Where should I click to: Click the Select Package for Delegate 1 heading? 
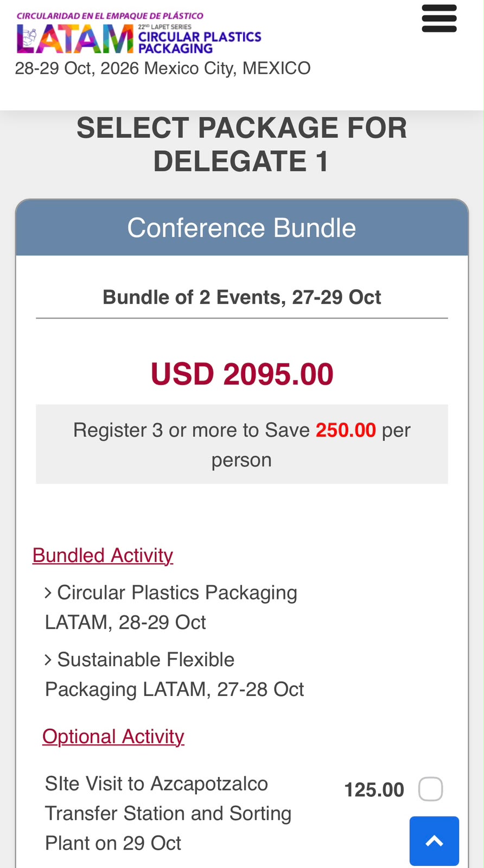242,144
